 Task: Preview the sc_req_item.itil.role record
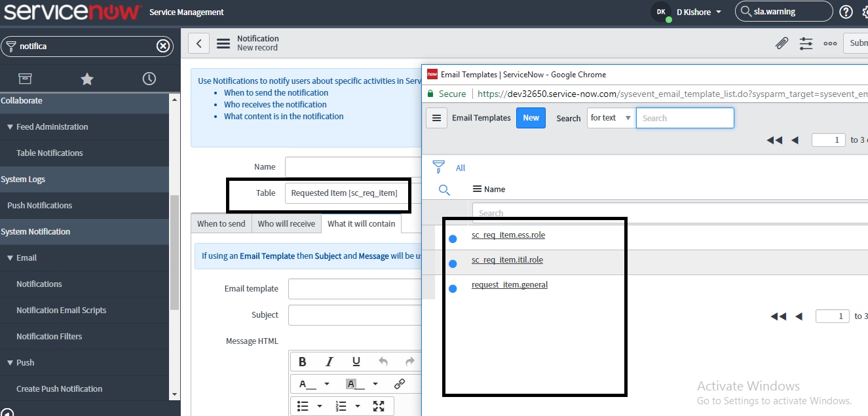pyautogui.click(x=452, y=263)
